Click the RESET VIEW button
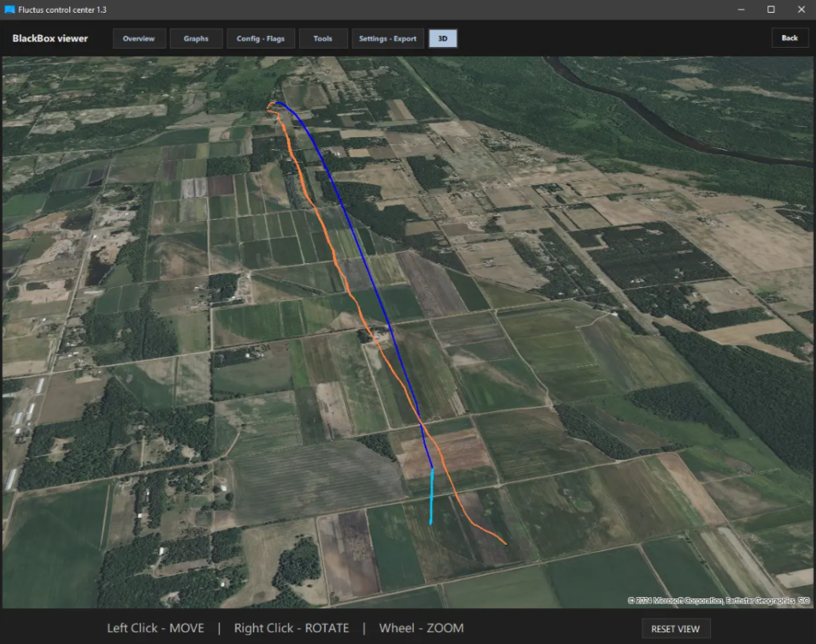The image size is (816, 644). (x=675, y=629)
